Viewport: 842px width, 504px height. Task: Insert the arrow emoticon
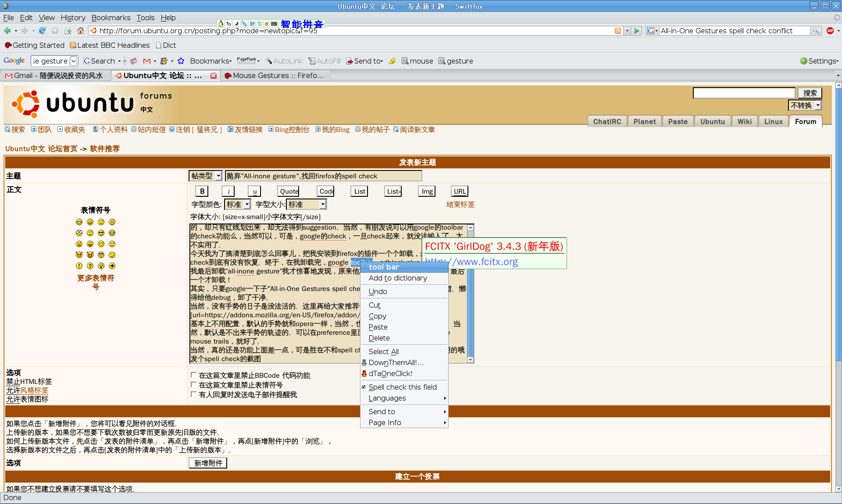pyautogui.click(x=112, y=266)
